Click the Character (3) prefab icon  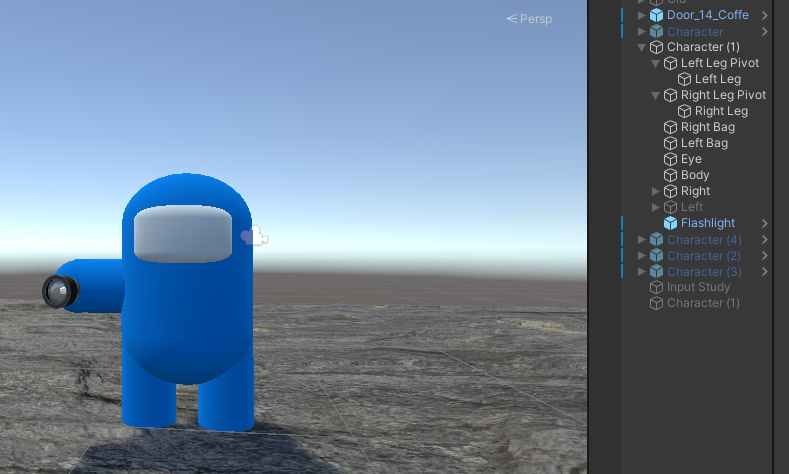coord(656,272)
